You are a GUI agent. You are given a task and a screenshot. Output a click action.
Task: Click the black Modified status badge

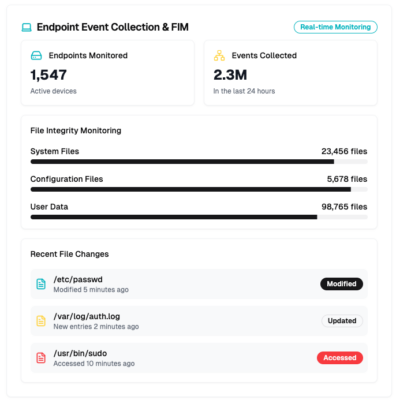[341, 284]
